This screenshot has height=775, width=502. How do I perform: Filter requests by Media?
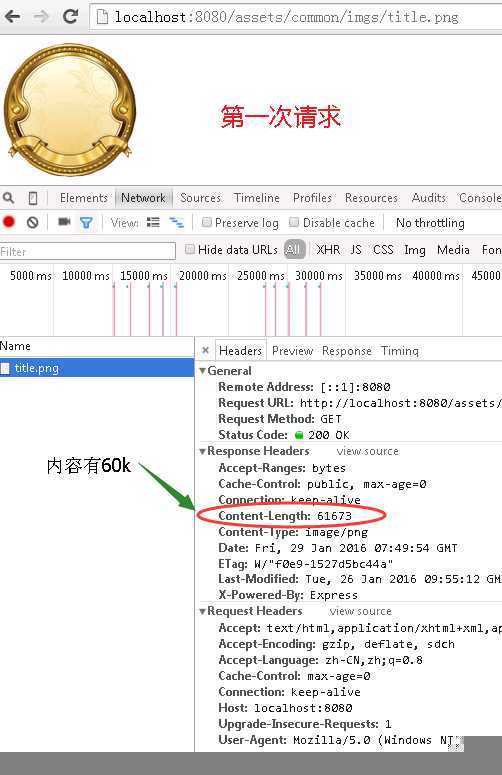(x=453, y=250)
